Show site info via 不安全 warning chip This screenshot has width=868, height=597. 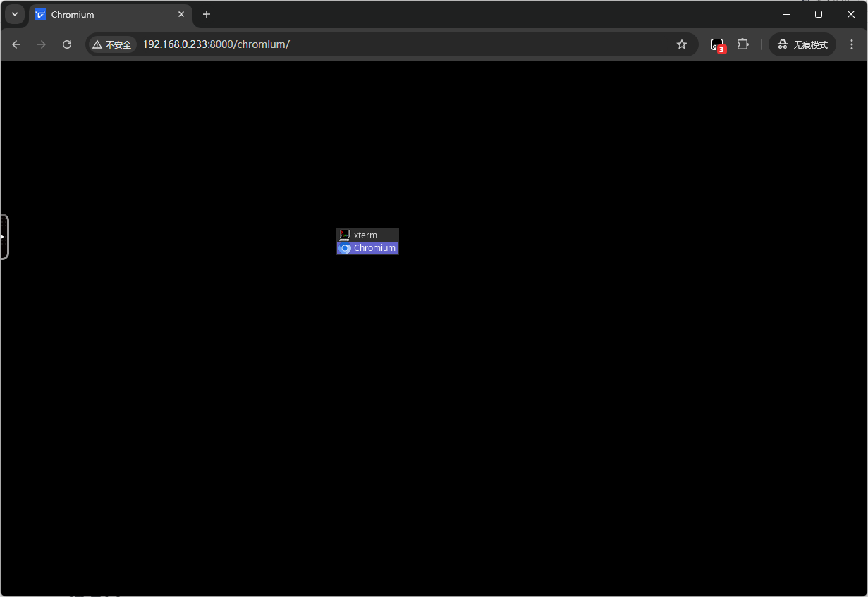(x=112, y=44)
